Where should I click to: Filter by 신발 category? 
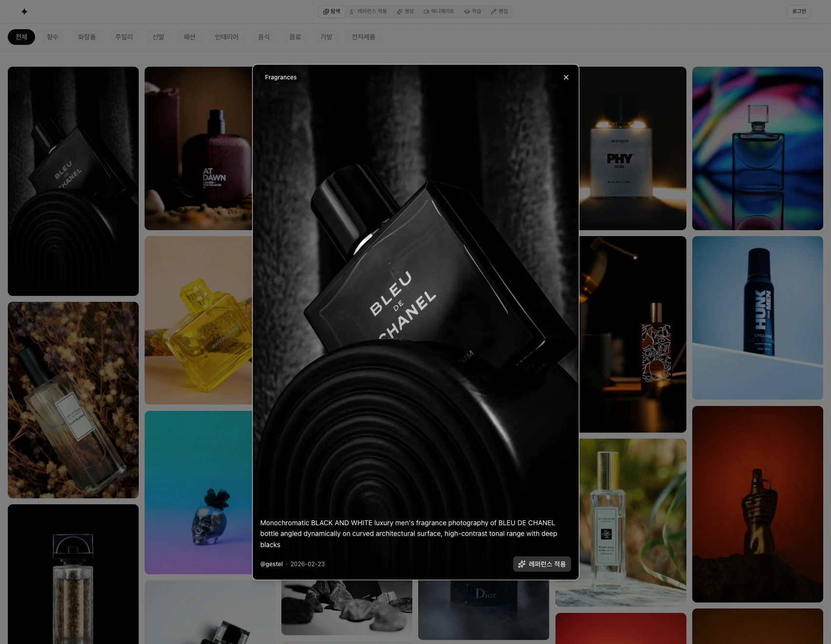pos(158,37)
